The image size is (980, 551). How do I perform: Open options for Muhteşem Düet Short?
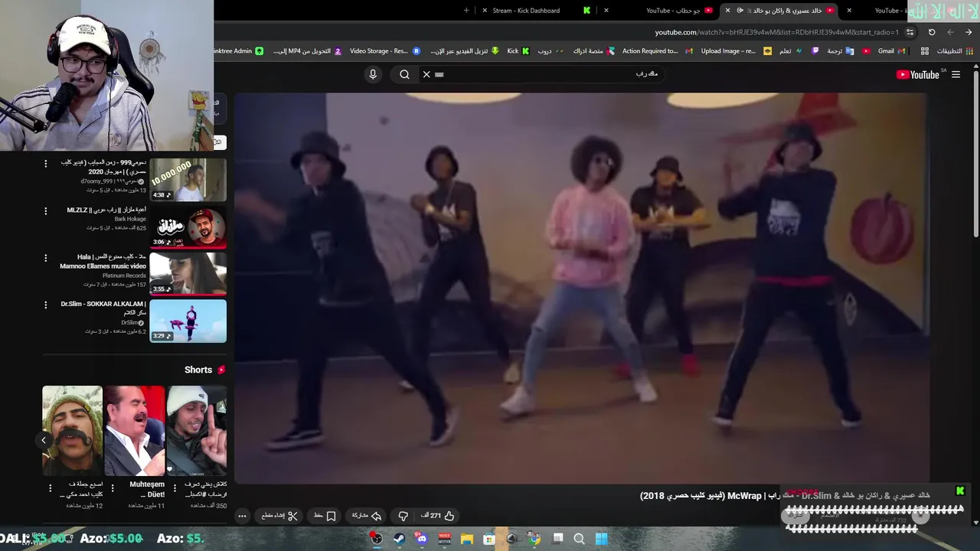[x=113, y=487]
